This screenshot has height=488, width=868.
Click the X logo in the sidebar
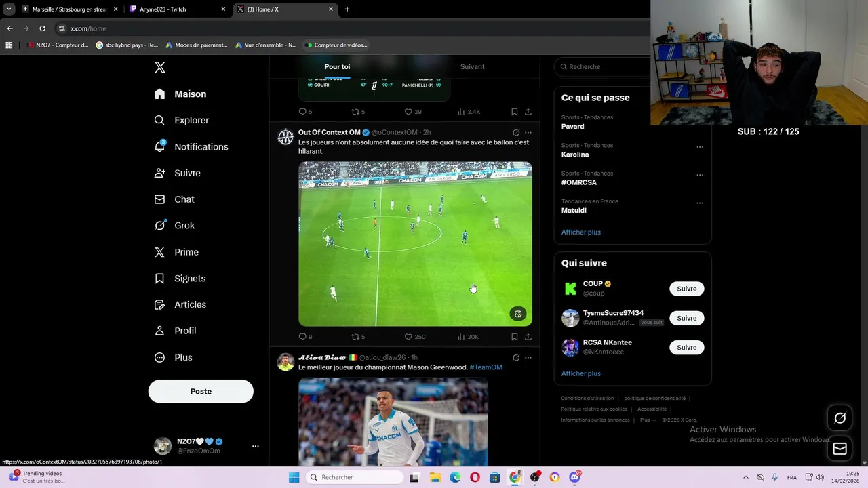tap(160, 67)
